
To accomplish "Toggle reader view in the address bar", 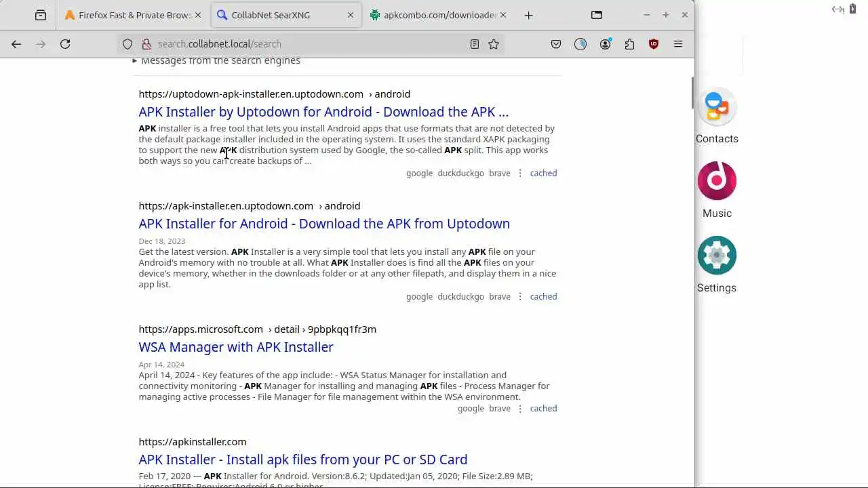I will (475, 44).
